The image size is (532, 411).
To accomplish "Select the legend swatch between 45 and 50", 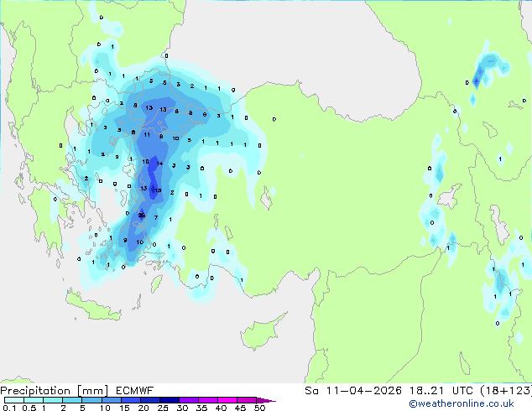I will click(247, 400).
